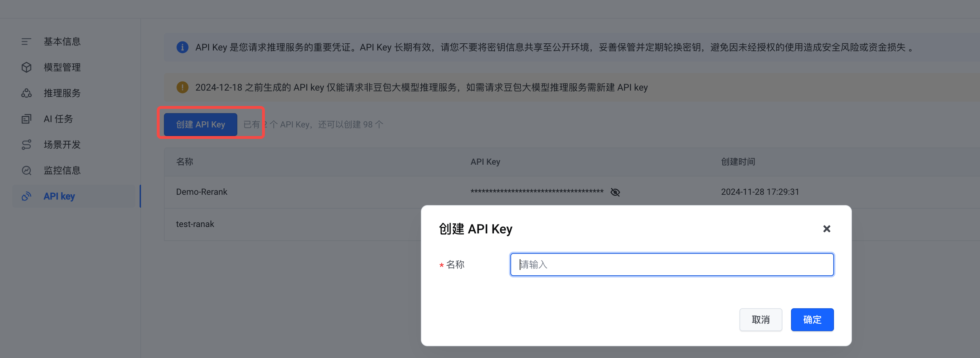Click the 监控信息 sidebar icon

click(x=26, y=170)
